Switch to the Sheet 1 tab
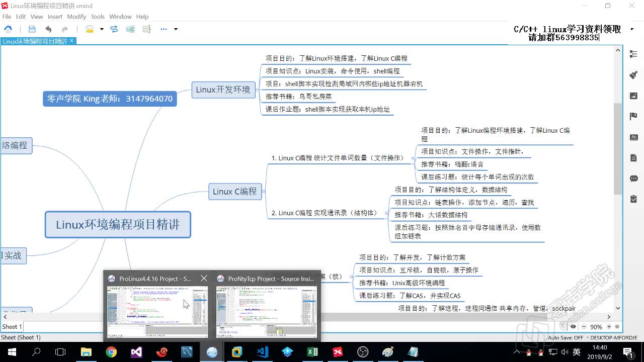Image resolution: width=644 pixels, height=362 pixels. pos(11,326)
